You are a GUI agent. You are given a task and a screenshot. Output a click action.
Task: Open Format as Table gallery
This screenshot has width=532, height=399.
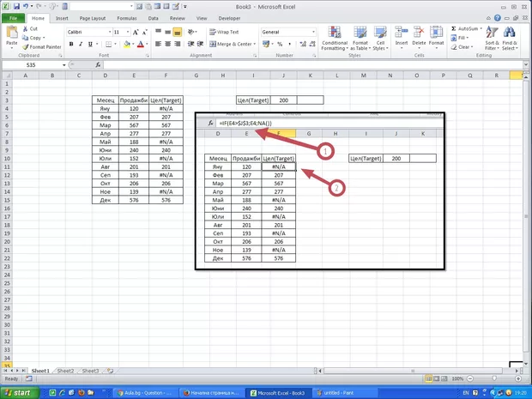click(x=360, y=39)
